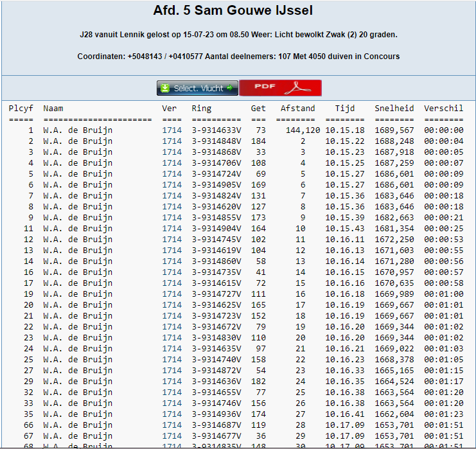The image size is (476, 449).
Task: Click the Snelheid column header
Action: (394, 109)
